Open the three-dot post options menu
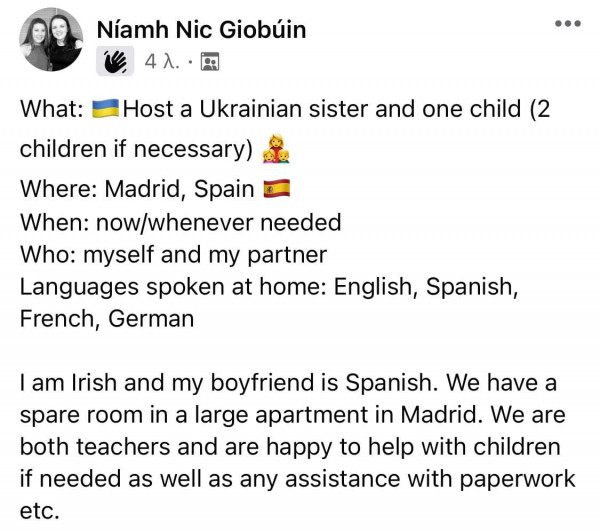 click(x=567, y=23)
